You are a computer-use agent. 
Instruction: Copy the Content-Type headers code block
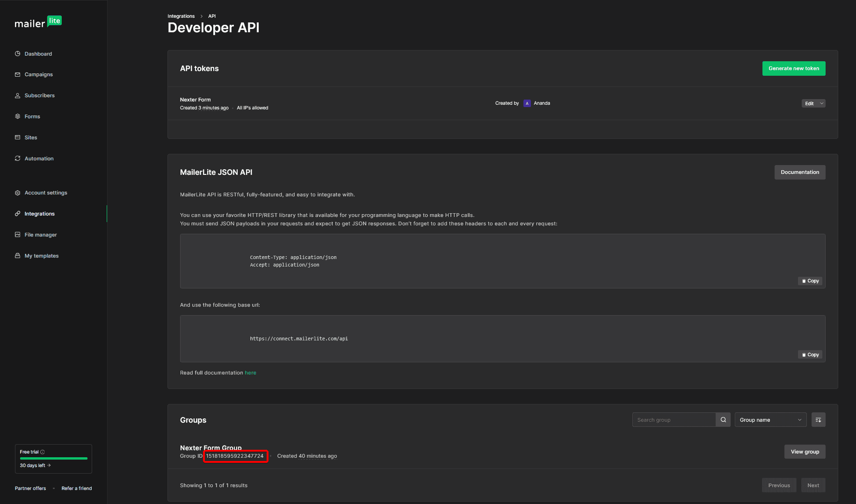click(811, 281)
